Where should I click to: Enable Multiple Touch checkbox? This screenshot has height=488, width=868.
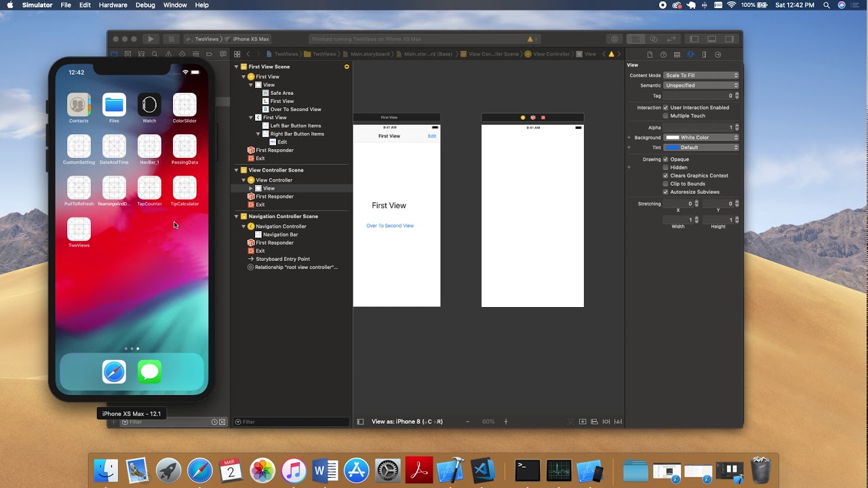coord(665,116)
